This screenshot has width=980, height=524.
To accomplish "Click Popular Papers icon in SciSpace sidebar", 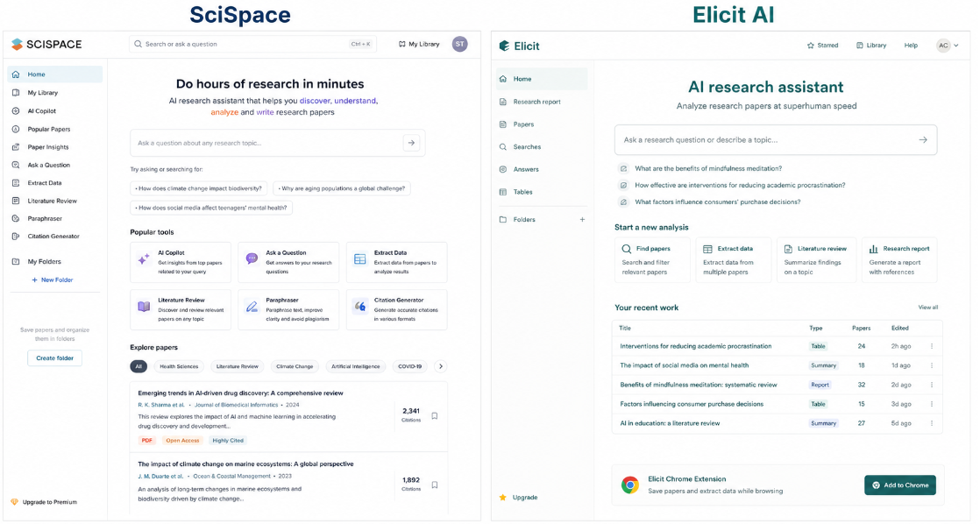I will tap(16, 130).
